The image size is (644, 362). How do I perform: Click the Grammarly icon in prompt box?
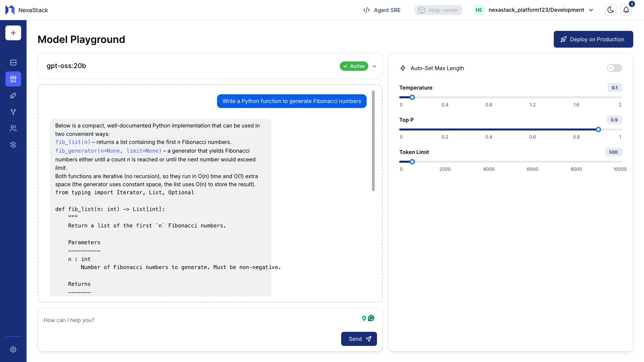click(x=371, y=318)
